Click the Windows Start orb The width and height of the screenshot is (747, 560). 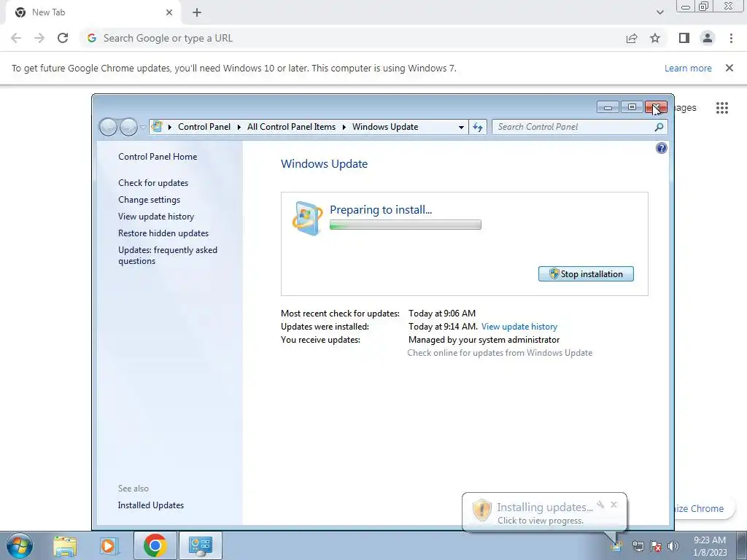[x=20, y=545]
